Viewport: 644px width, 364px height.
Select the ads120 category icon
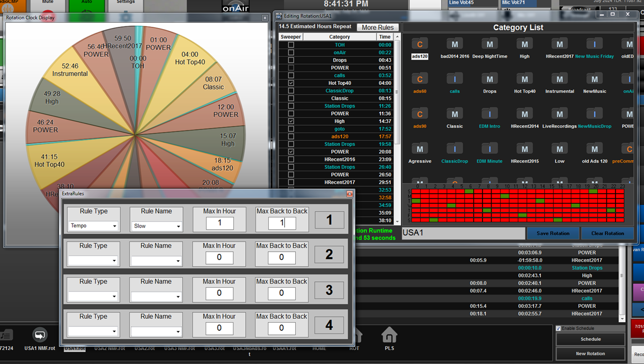pyautogui.click(x=419, y=44)
